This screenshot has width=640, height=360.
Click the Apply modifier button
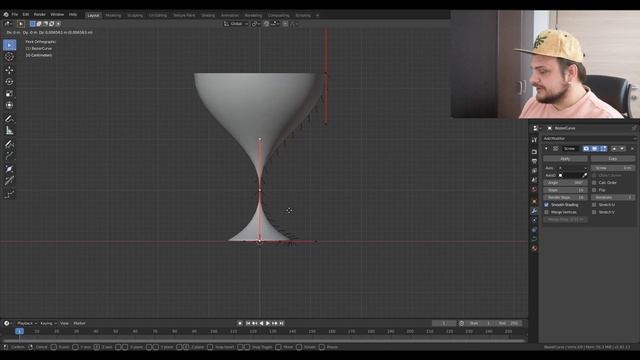click(565, 158)
